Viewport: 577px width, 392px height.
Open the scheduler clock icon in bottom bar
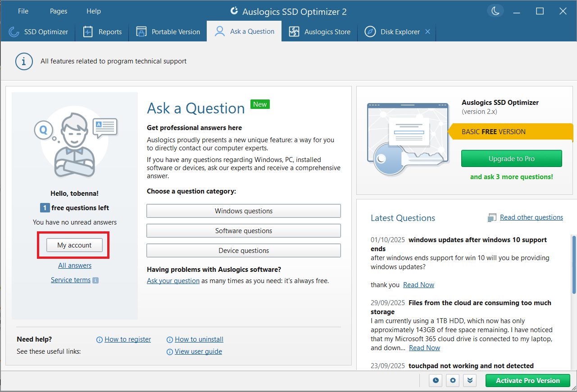click(436, 381)
